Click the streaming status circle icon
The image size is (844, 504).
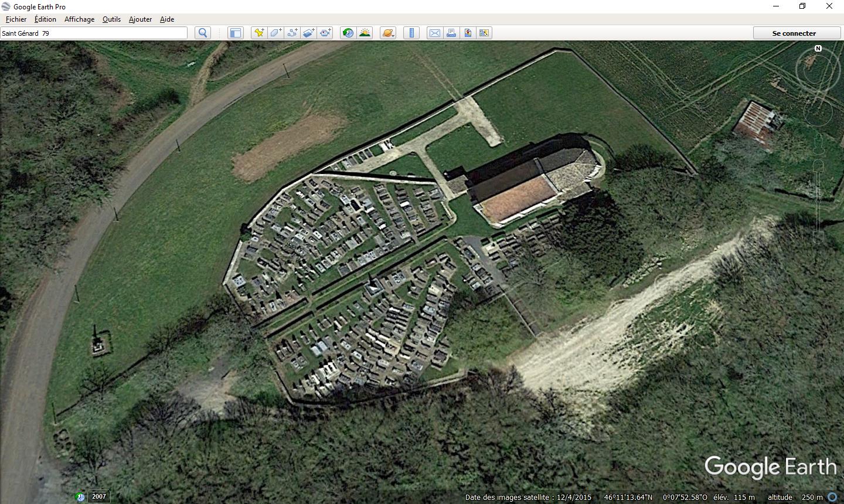coord(832,497)
